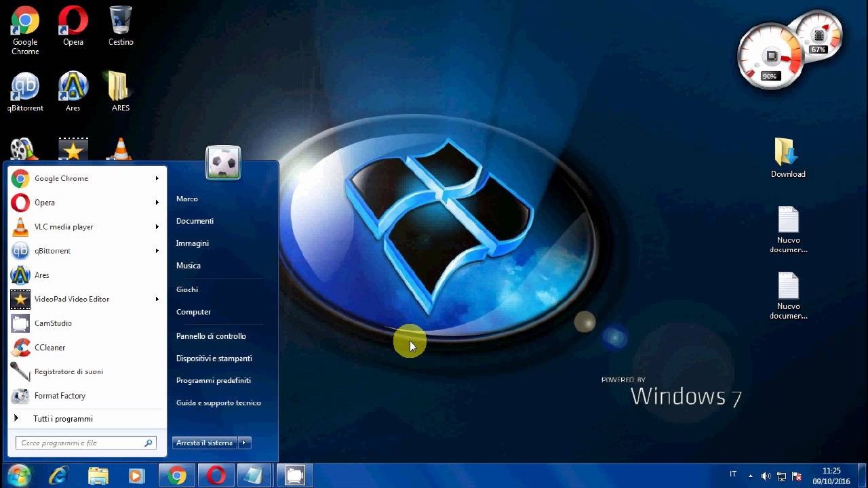Launch VideoPad Video Editor from Start menu
The height and width of the screenshot is (488, 868).
(85, 299)
